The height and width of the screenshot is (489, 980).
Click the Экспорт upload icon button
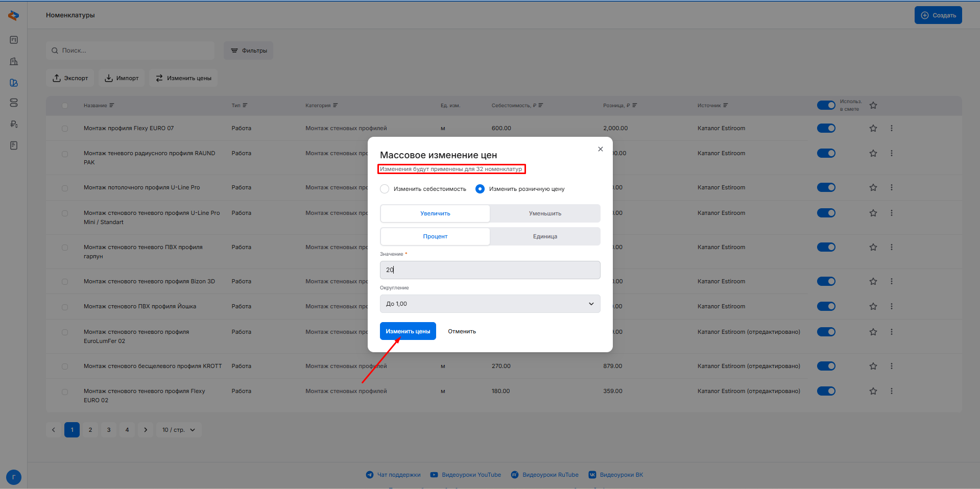70,78
